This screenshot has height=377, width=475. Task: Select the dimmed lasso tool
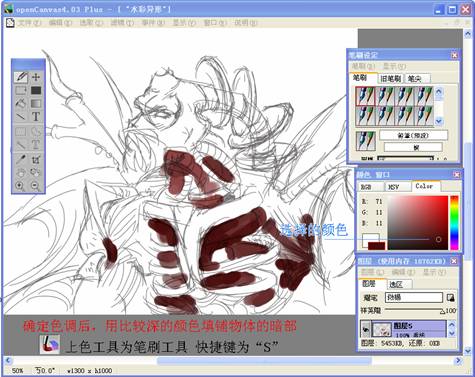tap(36, 132)
